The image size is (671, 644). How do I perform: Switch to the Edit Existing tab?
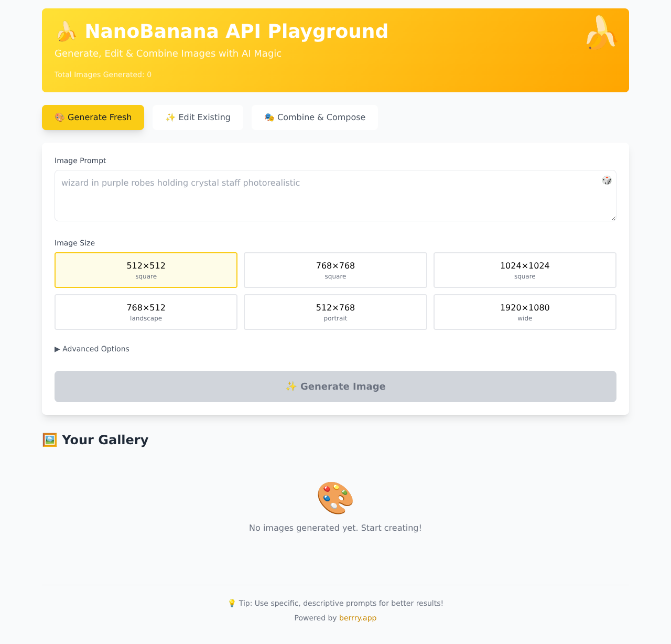[198, 117]
